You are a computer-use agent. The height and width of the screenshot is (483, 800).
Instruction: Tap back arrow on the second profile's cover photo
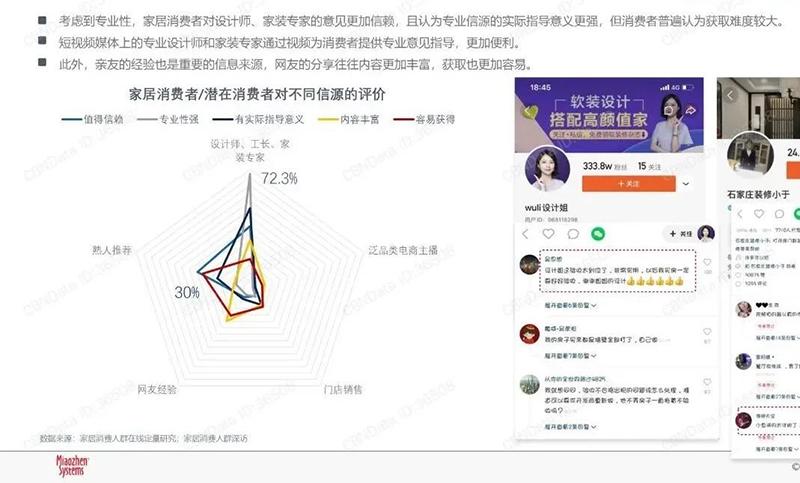[730, 95]
